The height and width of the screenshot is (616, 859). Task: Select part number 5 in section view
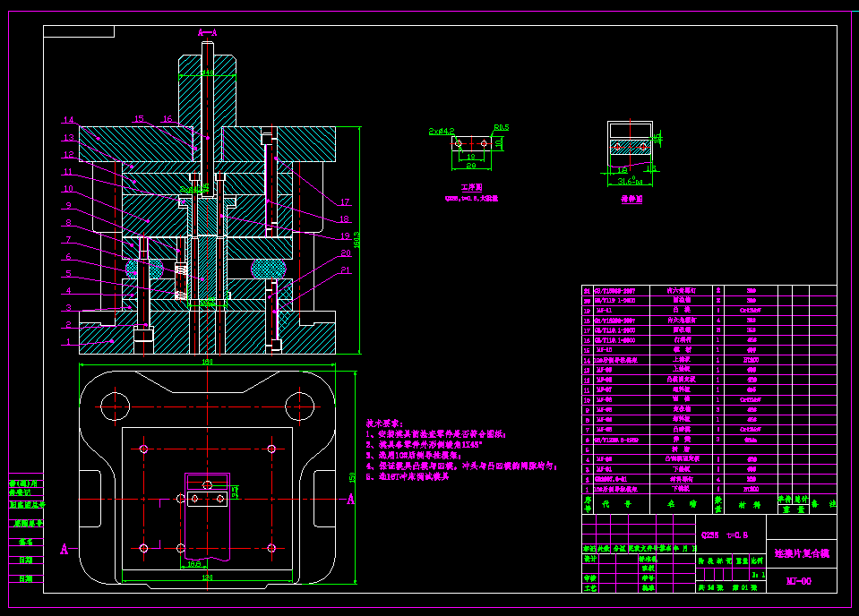(x=68, y=274)
